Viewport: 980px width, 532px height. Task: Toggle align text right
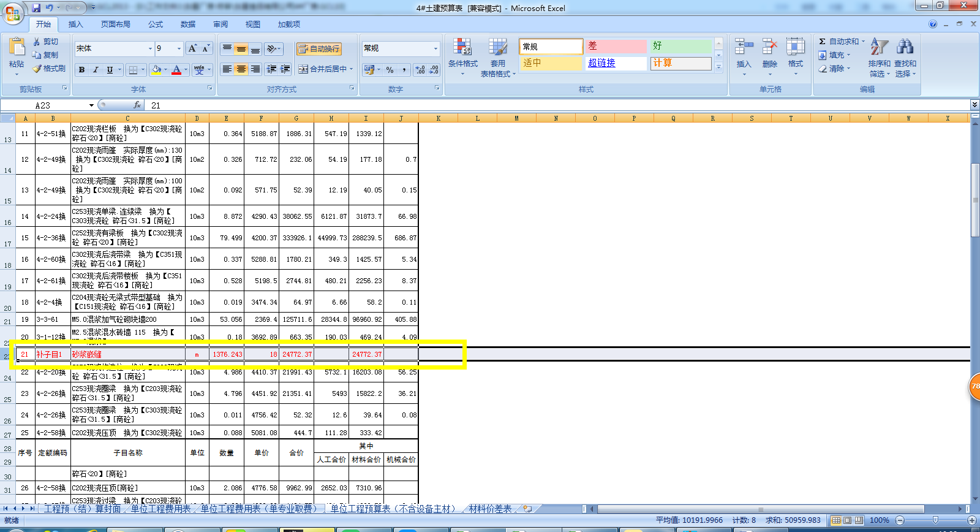(255, 69)
